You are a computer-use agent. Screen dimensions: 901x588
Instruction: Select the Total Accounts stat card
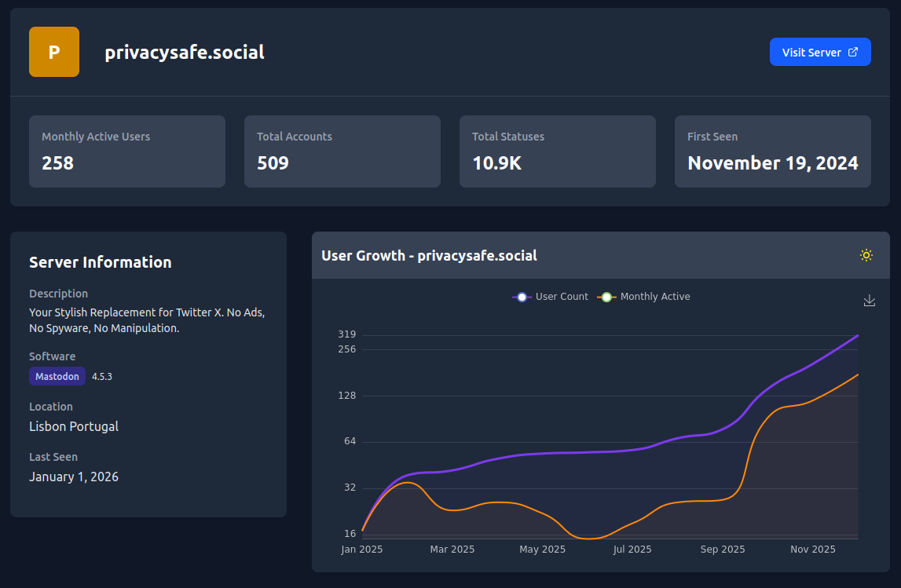[x=342, y=152]
